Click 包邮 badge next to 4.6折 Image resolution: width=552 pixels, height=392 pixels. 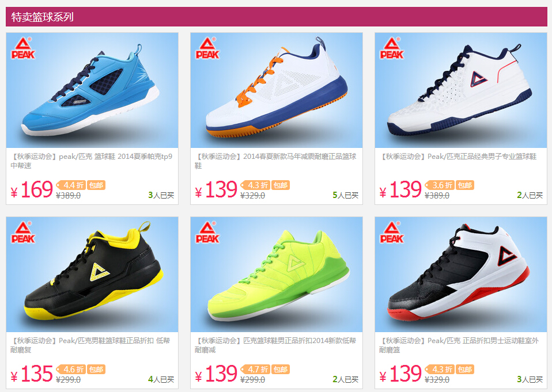96,369
